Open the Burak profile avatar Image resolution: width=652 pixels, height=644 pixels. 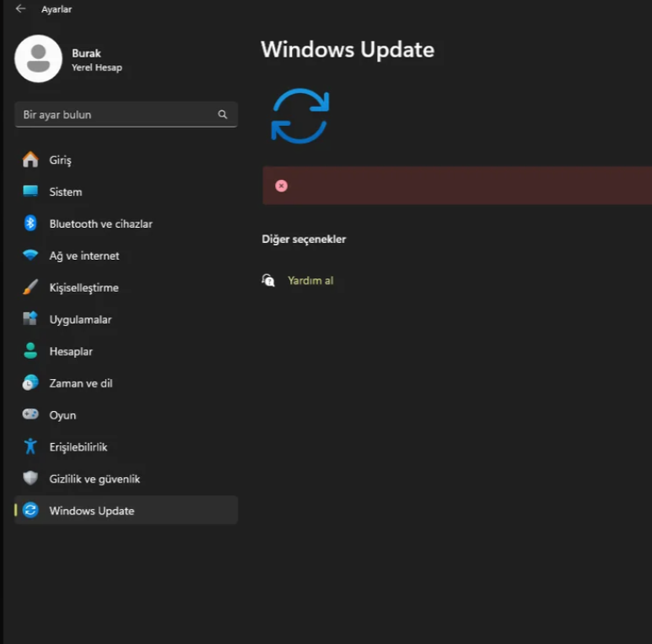tap(38, 58)
